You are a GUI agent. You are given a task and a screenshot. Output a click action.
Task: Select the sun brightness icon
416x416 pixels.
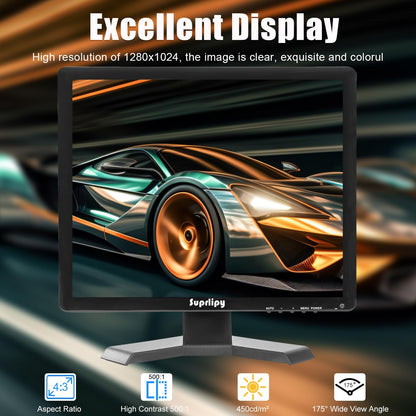(x=253, y=387)
